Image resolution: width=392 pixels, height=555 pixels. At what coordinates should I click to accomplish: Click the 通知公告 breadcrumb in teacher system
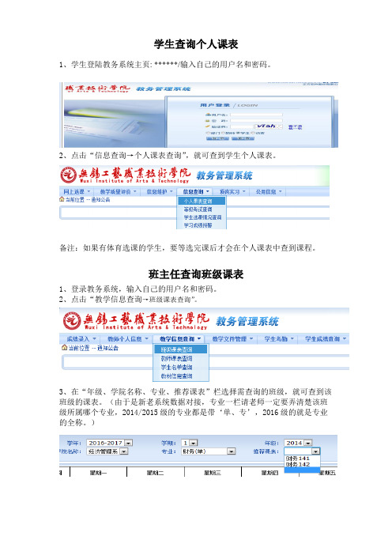pos(108,348)
